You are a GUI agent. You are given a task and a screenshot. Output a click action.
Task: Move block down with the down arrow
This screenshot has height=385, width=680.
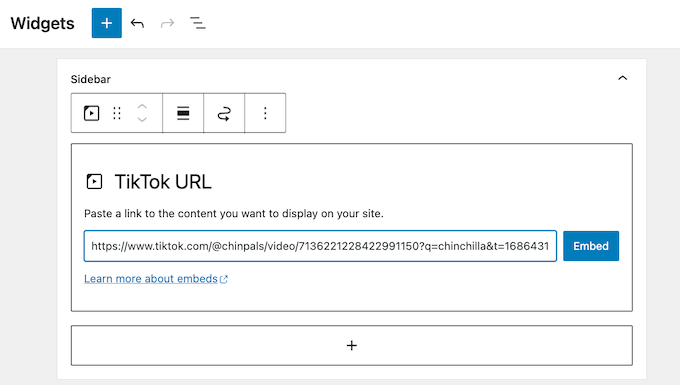[x=142, y=120]
